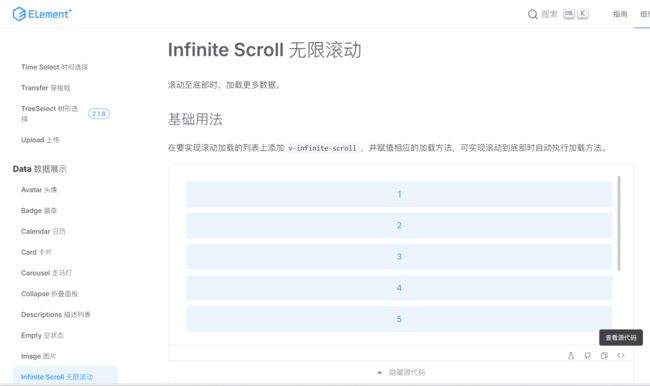Image resolution: width=650 pixels, height=386 pixels.
Task: Click the 隐藏源代码 hide source text
Action: pos(407,372)
